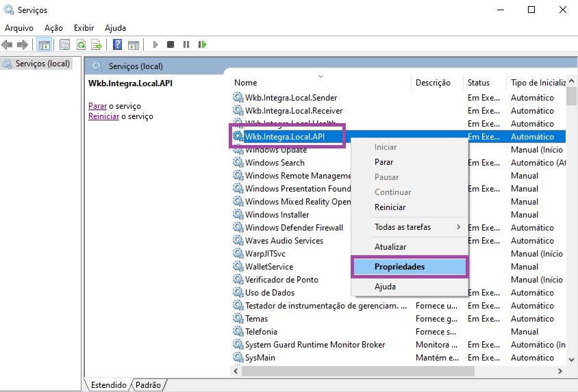Toggle Show/Hide Action Pane icon
The width and height of the screenshot is (578, 392).
[134, 45]
